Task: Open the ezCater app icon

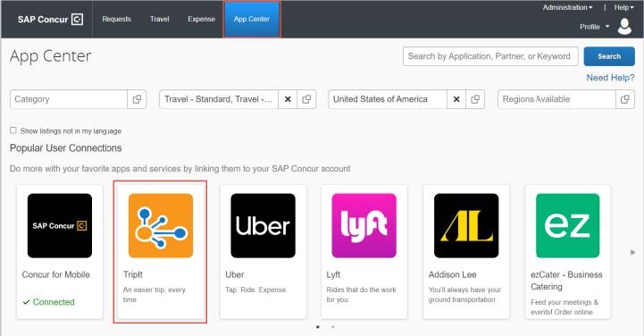Action: click(x=567, y=225)
